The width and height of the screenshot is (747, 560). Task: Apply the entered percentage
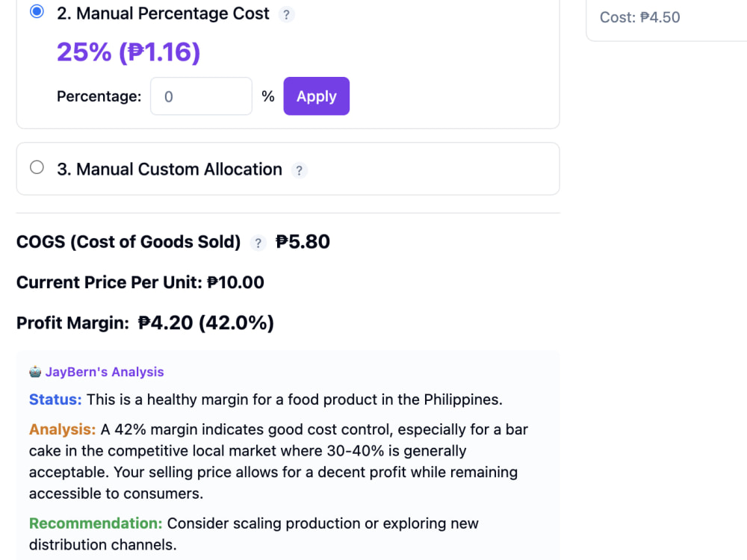coord(316,96)
